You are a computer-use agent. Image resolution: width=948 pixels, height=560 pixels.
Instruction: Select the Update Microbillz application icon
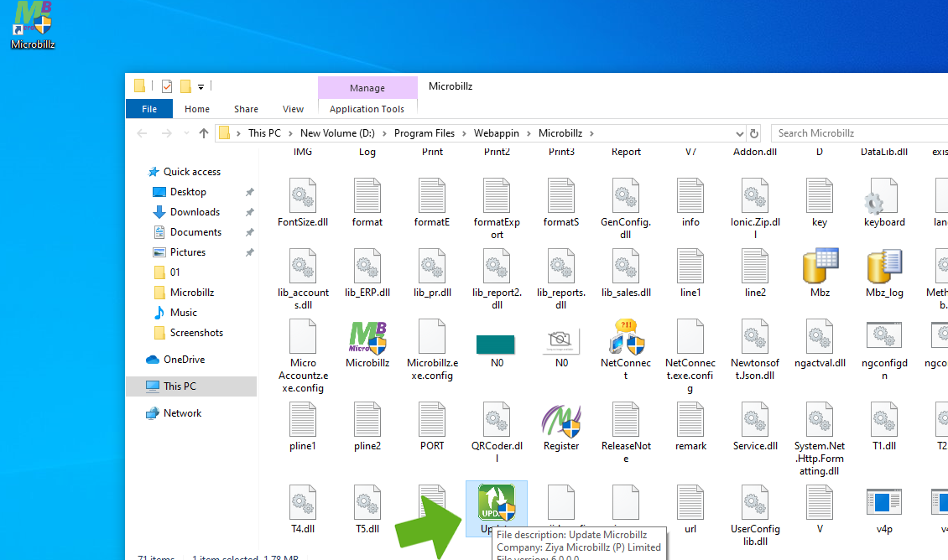[x=496, y=503]
